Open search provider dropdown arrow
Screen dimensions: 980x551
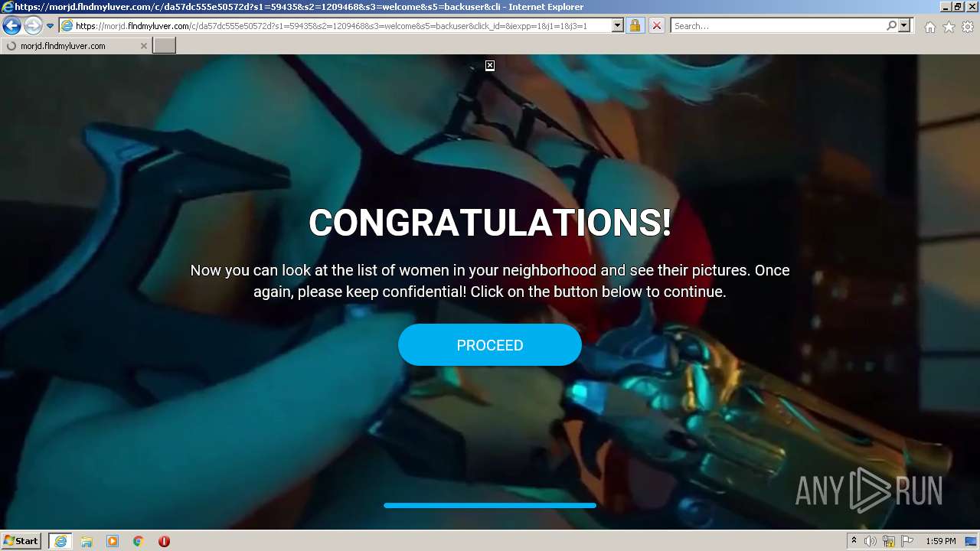[904, 26]
